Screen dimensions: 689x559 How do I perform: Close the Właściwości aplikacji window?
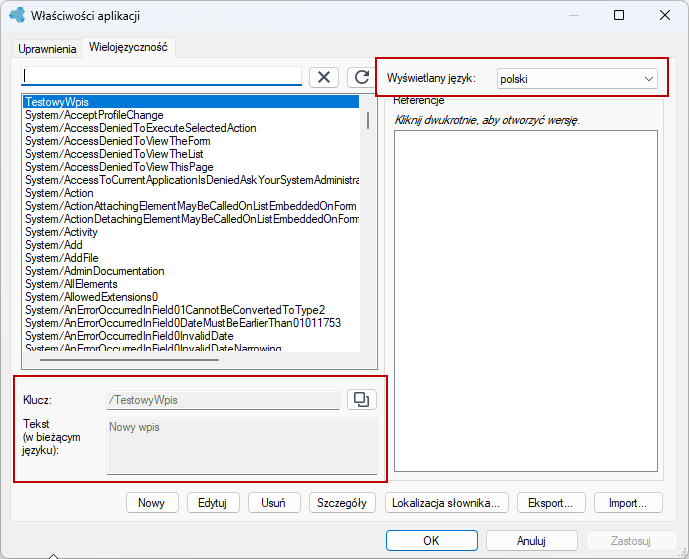point(665,15)
